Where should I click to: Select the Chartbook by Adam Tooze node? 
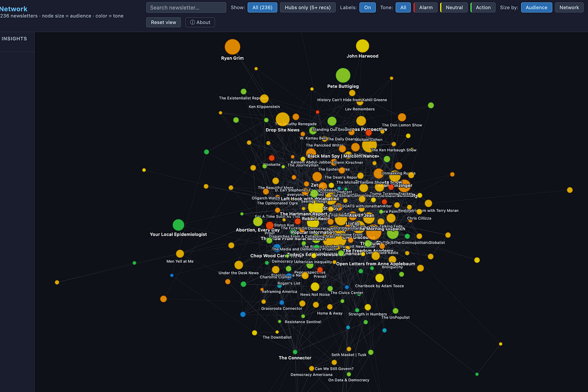pyautogui.click(x=379, y=278)
